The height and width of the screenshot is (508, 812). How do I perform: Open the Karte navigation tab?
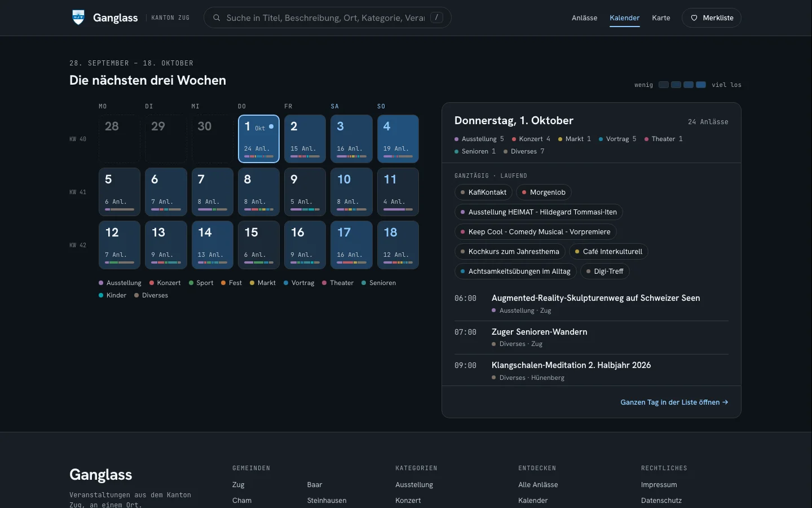click(x=661, y=18)
